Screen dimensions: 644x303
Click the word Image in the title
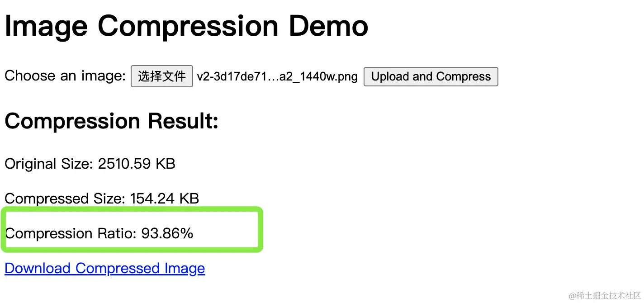point(46,26)
